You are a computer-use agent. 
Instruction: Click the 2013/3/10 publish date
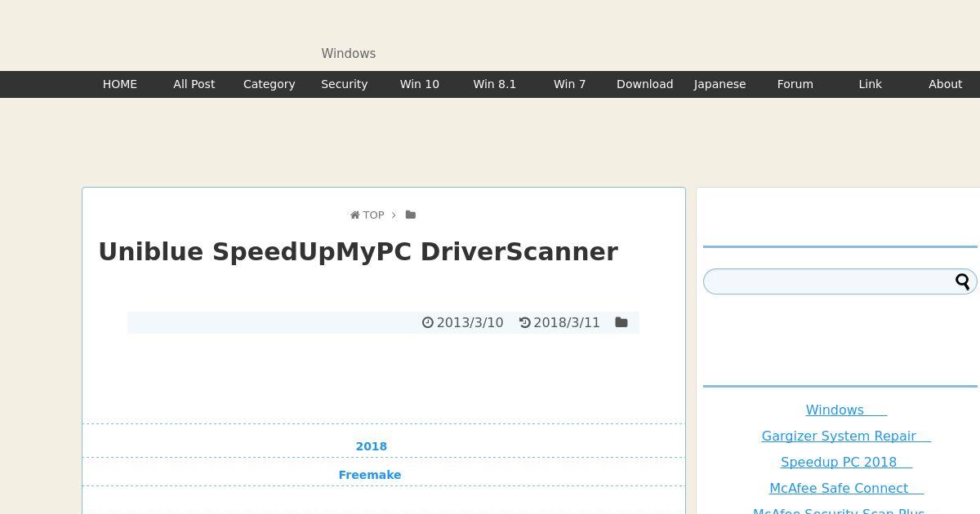[470, 322]
